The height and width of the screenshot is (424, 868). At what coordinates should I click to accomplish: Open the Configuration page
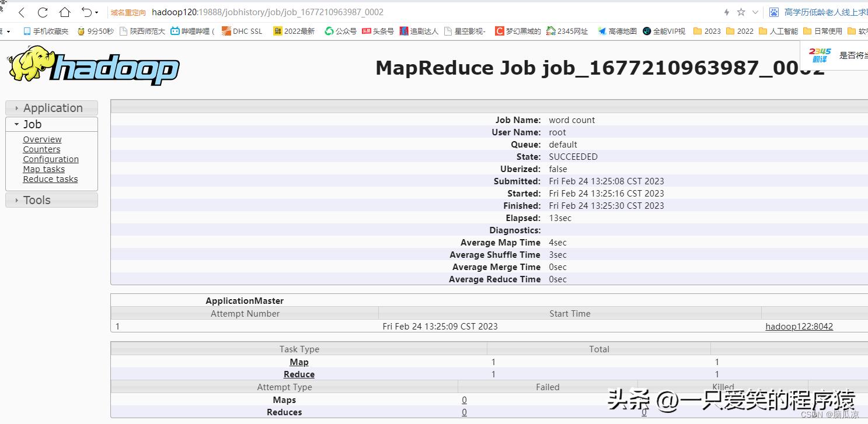(51, 159)
